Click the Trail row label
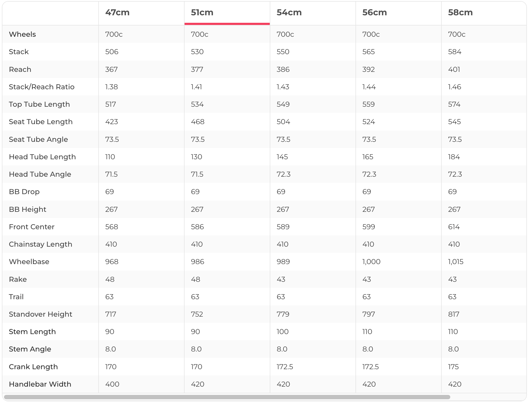 [x=16, y=297]
